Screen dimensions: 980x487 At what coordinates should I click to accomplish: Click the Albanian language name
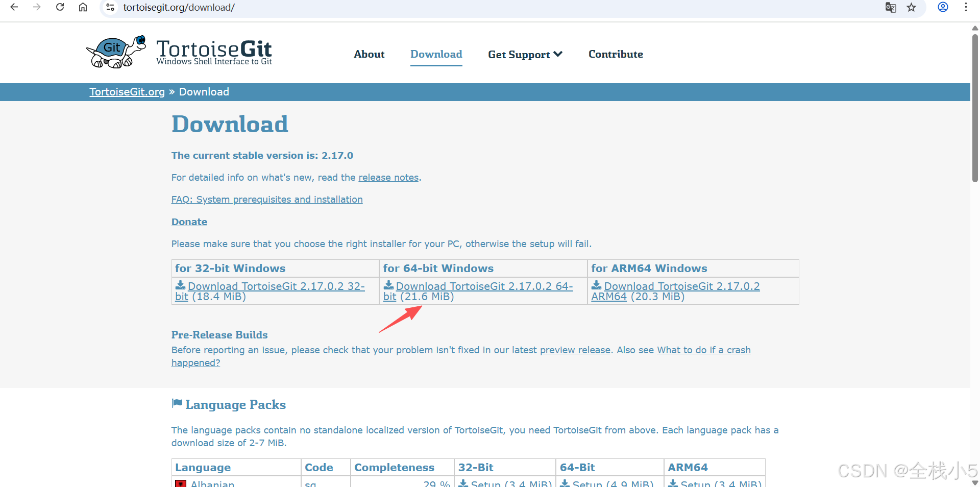click(x=212, y=483)
